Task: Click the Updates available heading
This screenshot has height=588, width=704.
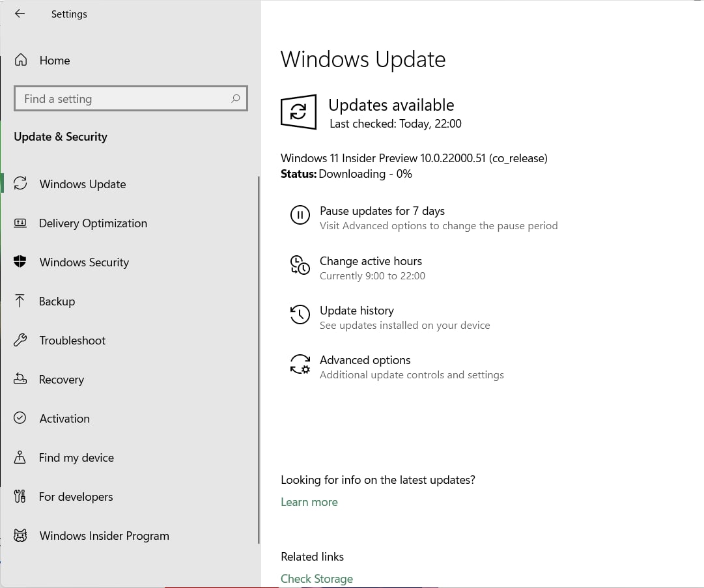Action: click(391, 105)
